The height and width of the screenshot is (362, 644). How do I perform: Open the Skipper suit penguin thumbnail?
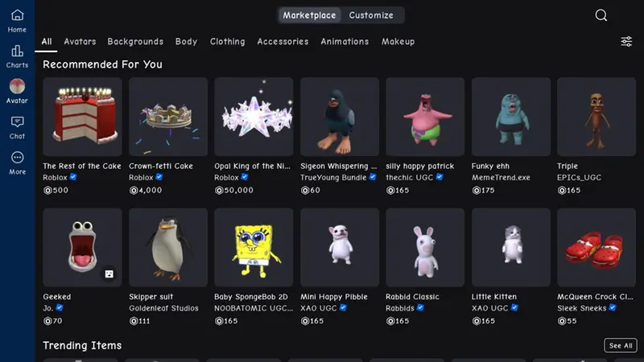click(x=168, y=247)
